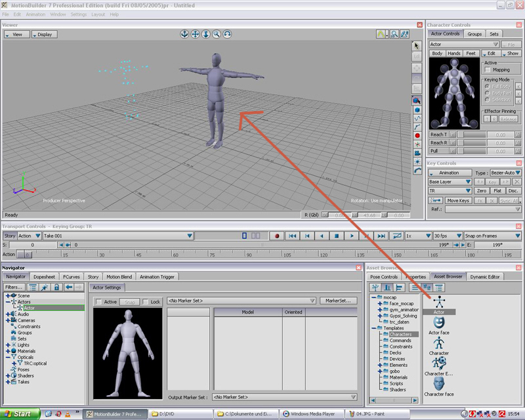Screen dimensions: 525x420
Task: Expand the Cameras node in Navigator
Action: coord(8,320)
